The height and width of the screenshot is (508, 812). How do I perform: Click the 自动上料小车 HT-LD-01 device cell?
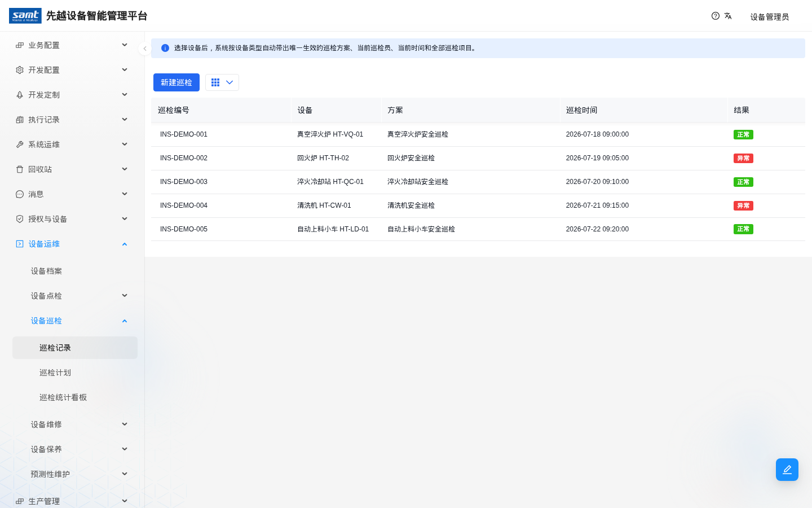(x=333, y=229)
